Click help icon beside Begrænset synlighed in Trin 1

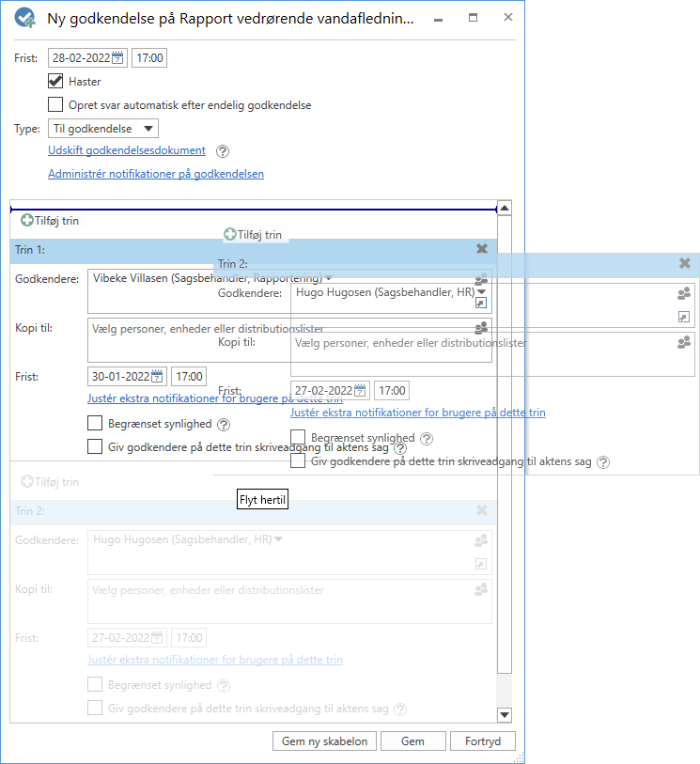pos(221,425)
